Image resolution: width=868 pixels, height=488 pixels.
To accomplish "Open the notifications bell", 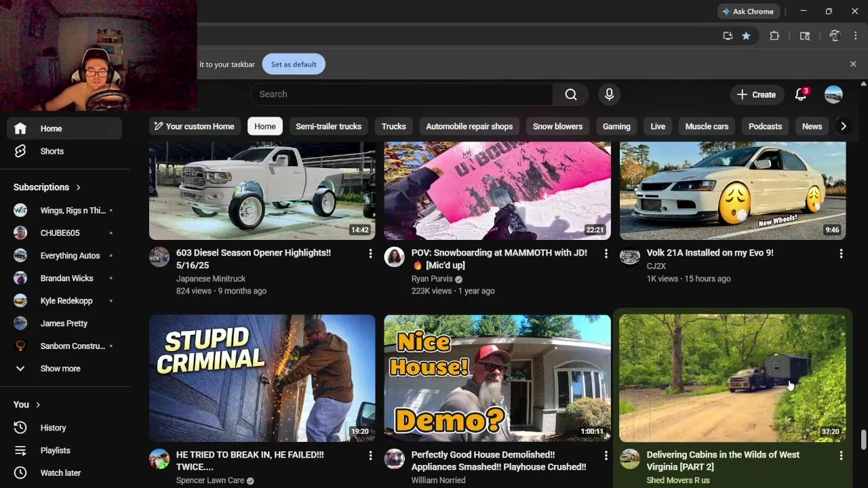I will pyautogui.click(x=801, y=94).
